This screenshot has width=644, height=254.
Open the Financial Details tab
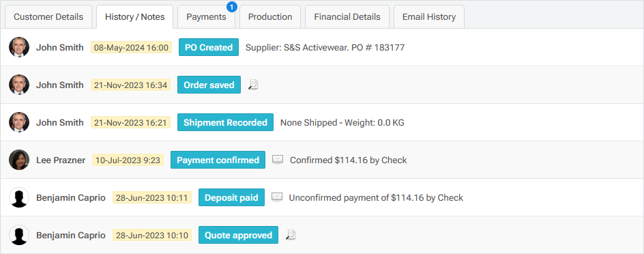click(347, 17)
